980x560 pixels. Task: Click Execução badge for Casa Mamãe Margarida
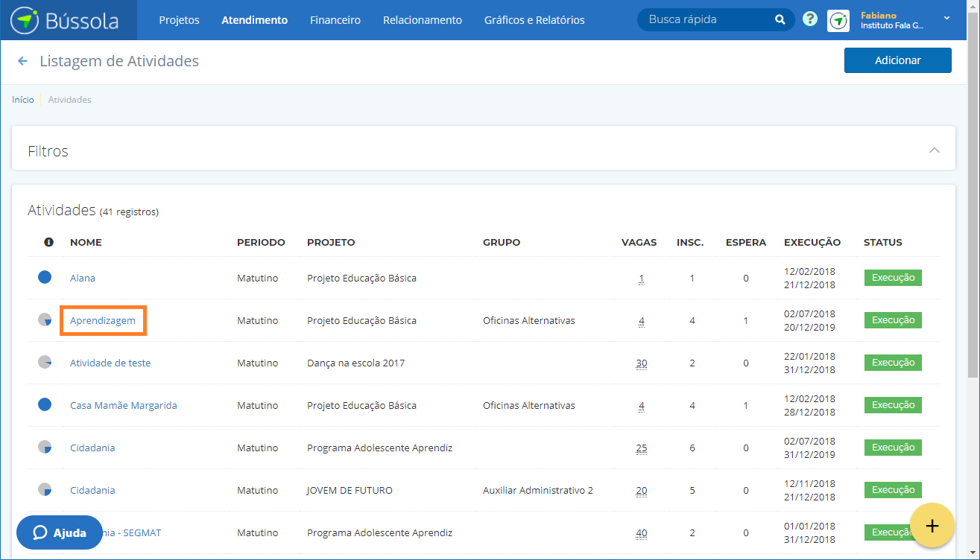pos(893,404)
